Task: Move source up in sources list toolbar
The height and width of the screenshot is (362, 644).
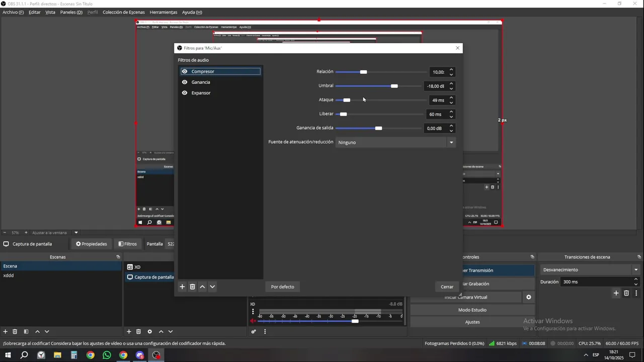Action: click(x=161, y=331)
